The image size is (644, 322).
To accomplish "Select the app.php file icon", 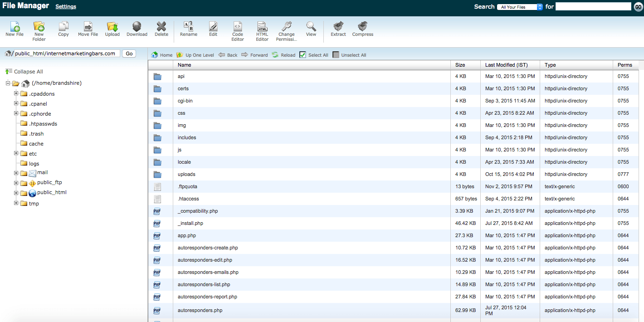I will [157, 236].
